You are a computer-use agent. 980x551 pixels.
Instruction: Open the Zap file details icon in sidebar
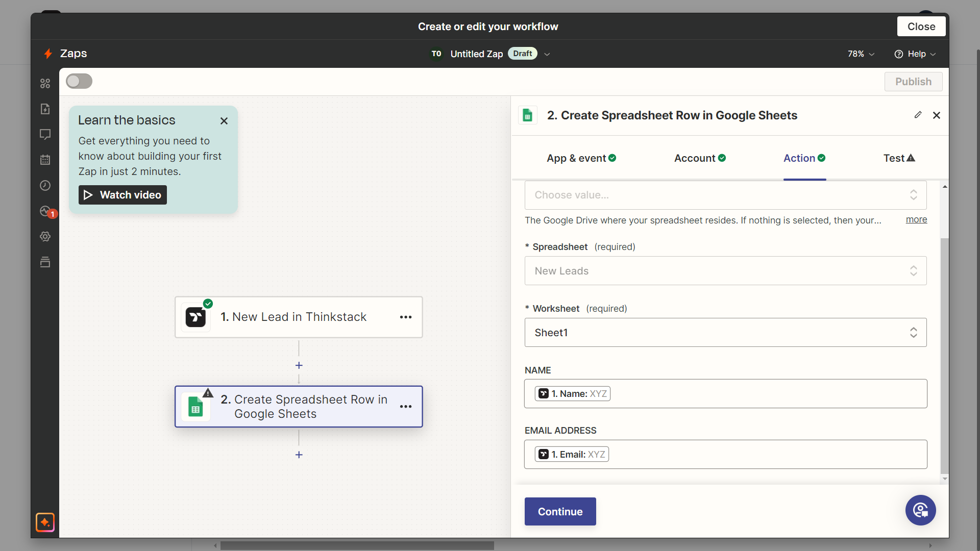tap(45, 109)
